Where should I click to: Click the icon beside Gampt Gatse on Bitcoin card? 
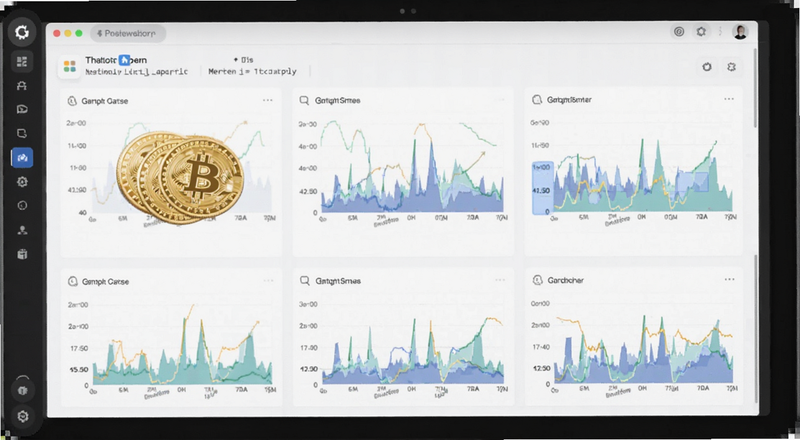pyautogui.click(x=72, y=101)
